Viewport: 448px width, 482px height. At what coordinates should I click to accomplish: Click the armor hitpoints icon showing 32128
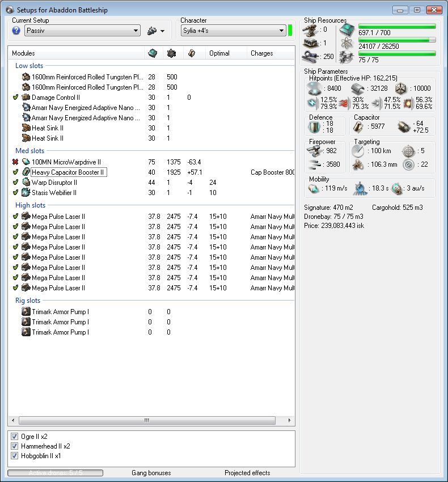coord(358,88)
